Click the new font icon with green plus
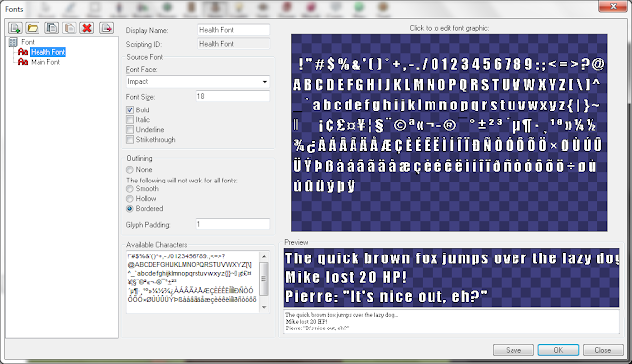This screenshot has height=364, width=632. pyautogui.click(x=16, y=28)
